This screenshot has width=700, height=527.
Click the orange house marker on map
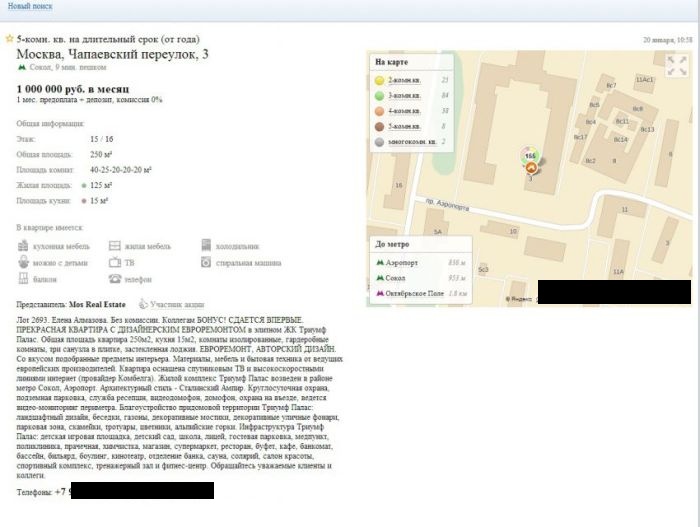point(529,168)
